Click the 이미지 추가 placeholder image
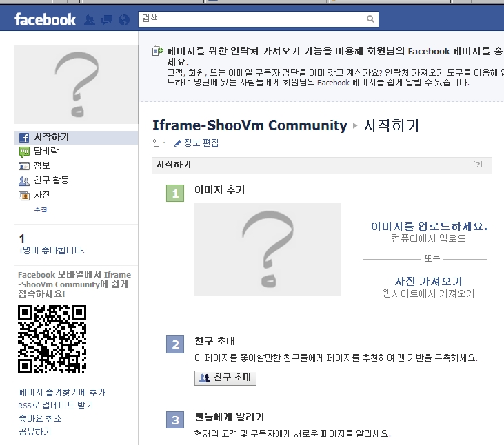The width and height of the screenshot is (504, 445). (268, 249)
